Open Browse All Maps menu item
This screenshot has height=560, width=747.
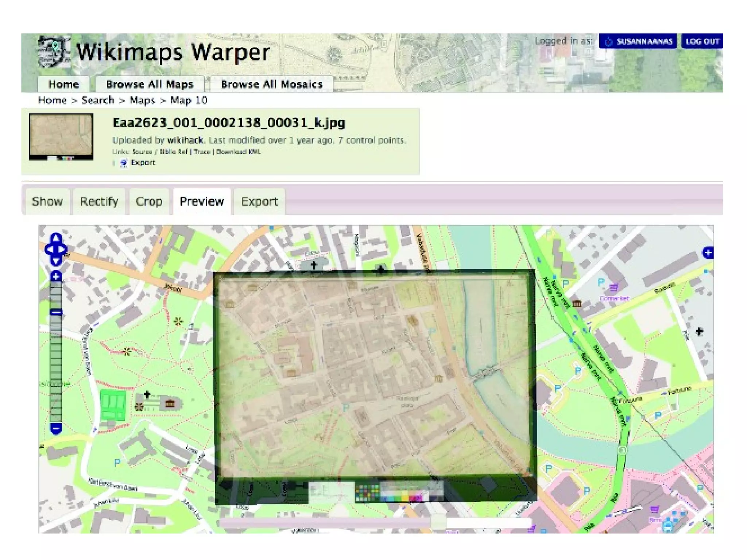[x=150, y=84]
